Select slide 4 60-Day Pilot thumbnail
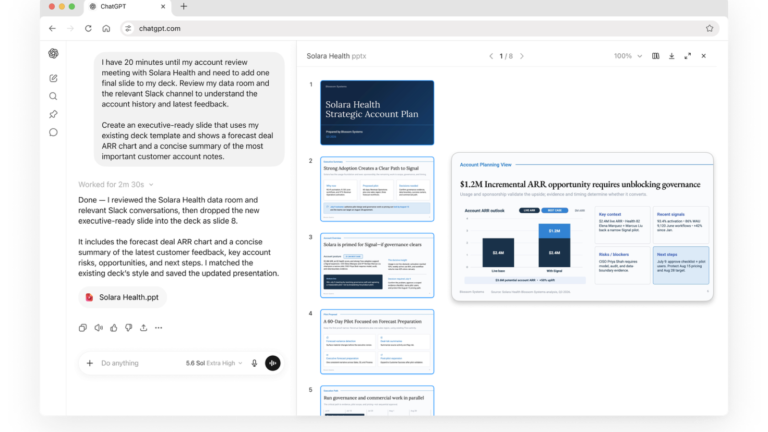 click(377, 342)
